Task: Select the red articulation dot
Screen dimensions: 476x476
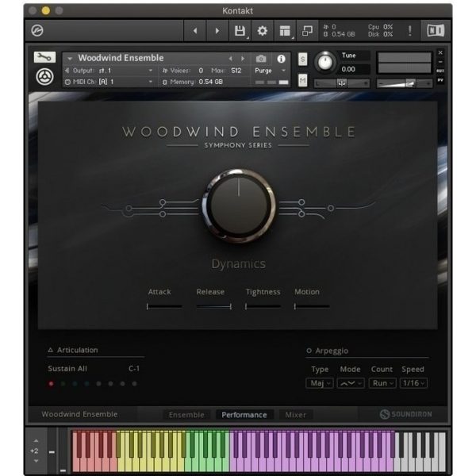Action: click(51, 384)
